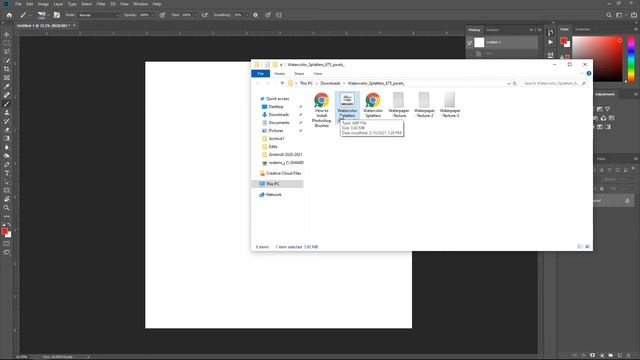
Task: Open the blending Mode dropdown
Action: point(98,15)
